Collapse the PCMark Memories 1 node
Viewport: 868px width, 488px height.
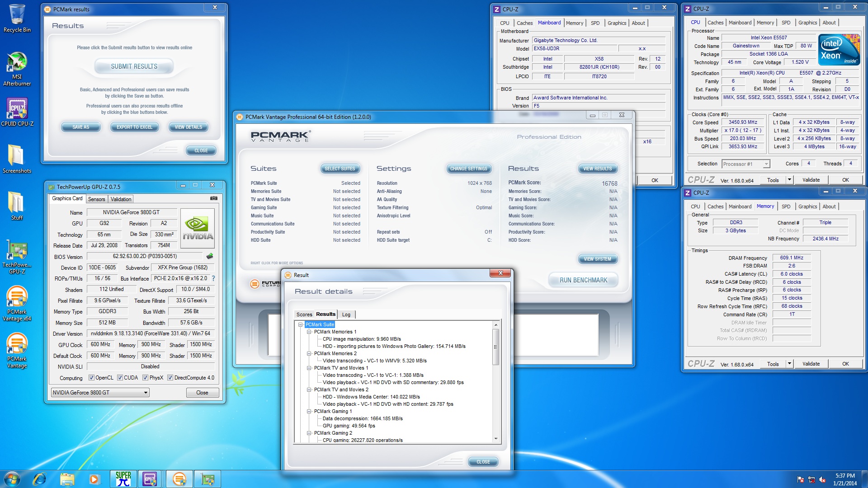tap(309, 332)
